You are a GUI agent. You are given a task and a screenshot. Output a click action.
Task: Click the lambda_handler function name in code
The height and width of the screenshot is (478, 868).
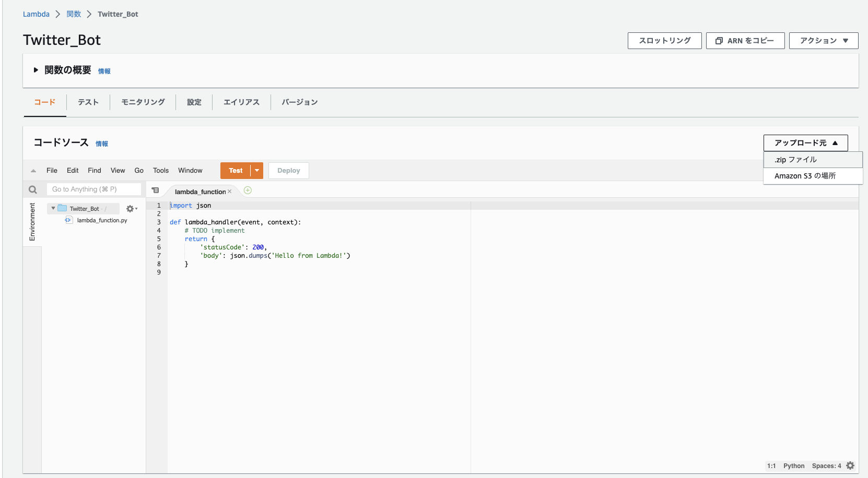point(211,222)
